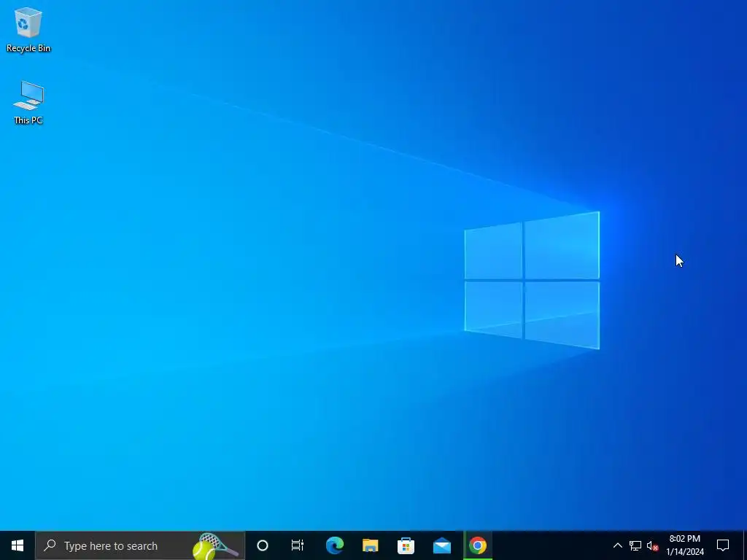
Task: Open Task View on the taskbar
Action: tap(298, 545)
